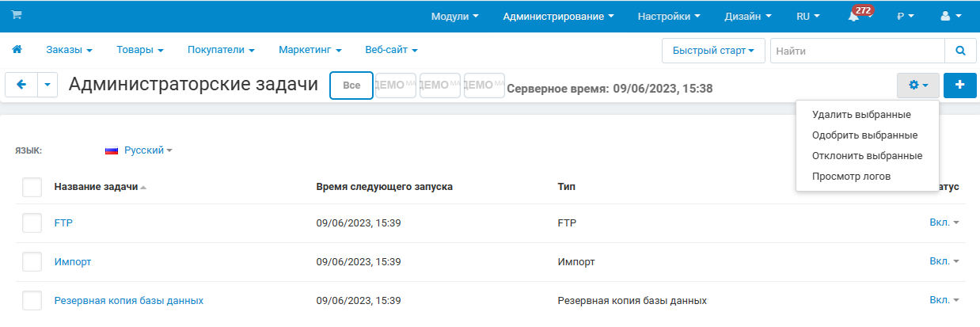The height and width of the screenshot is (327, 980).
Task: Open Импорт task status Вкл. dropdown
Action: (x=944, y=261)
